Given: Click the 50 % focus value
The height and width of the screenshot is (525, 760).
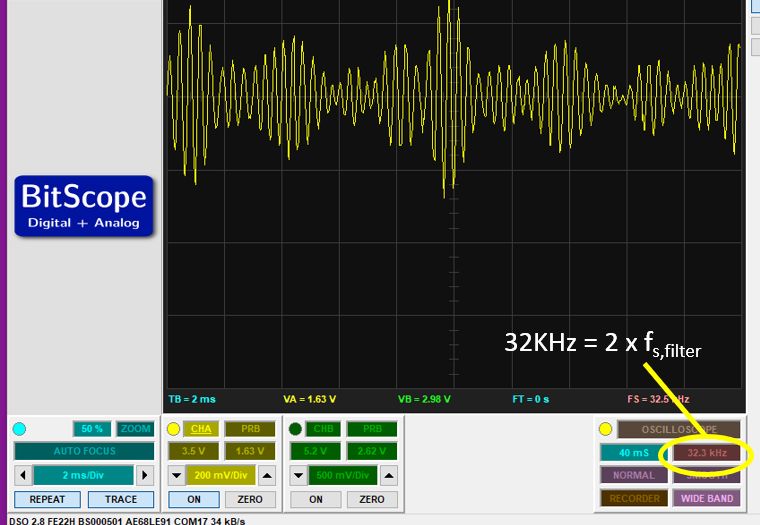Looking at the screenshot, I should (x=92, y=429).
